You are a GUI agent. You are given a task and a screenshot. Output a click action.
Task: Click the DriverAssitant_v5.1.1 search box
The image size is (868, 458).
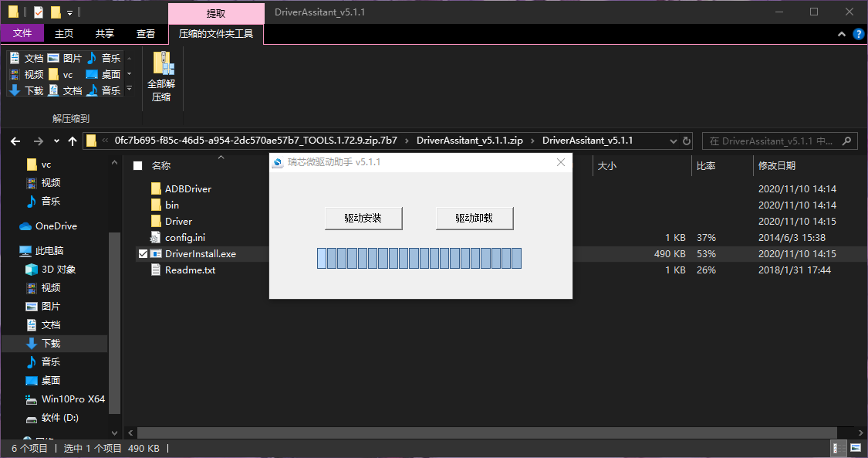[x=779, y=140]
